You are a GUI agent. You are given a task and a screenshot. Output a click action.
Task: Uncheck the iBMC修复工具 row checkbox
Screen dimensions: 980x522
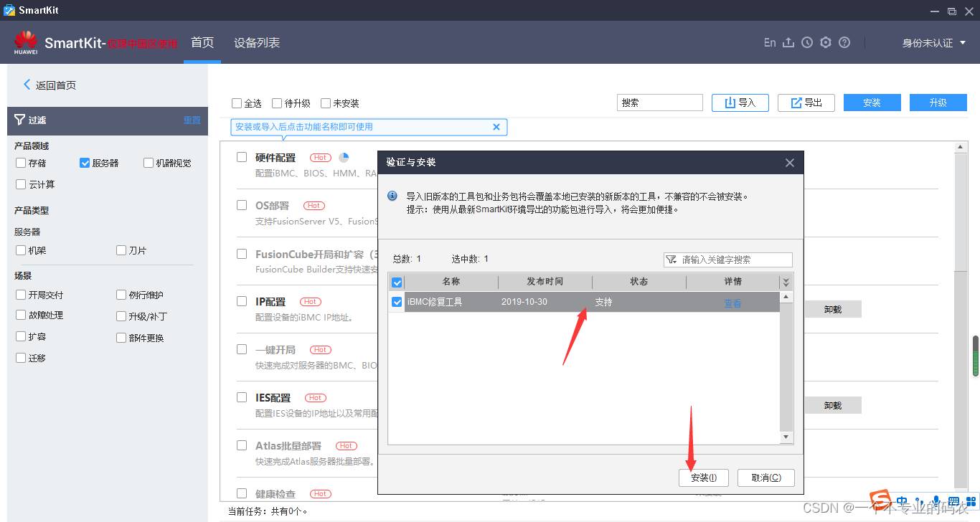coord(397,302)
